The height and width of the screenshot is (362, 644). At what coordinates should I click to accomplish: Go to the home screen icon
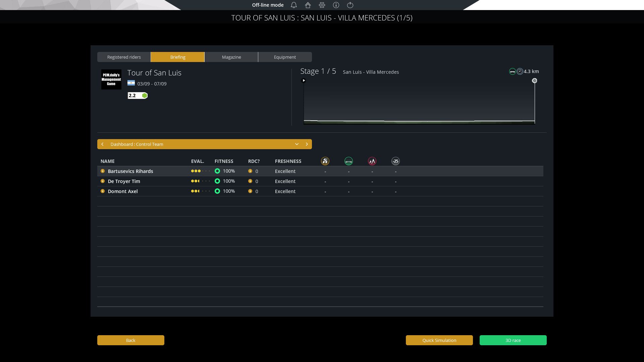[308, 5]
